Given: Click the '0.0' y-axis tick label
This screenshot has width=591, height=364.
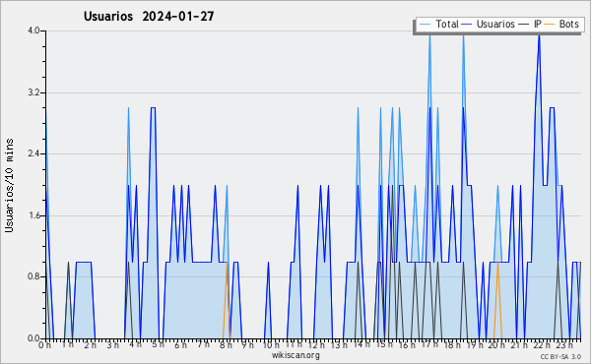Looking at the screenshot, I should [x=33, y=338].
